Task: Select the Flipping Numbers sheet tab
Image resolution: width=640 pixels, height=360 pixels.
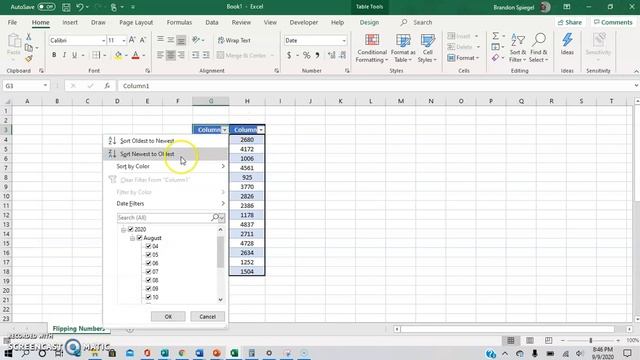Action: pyautogui.click(x=78, y=329)
